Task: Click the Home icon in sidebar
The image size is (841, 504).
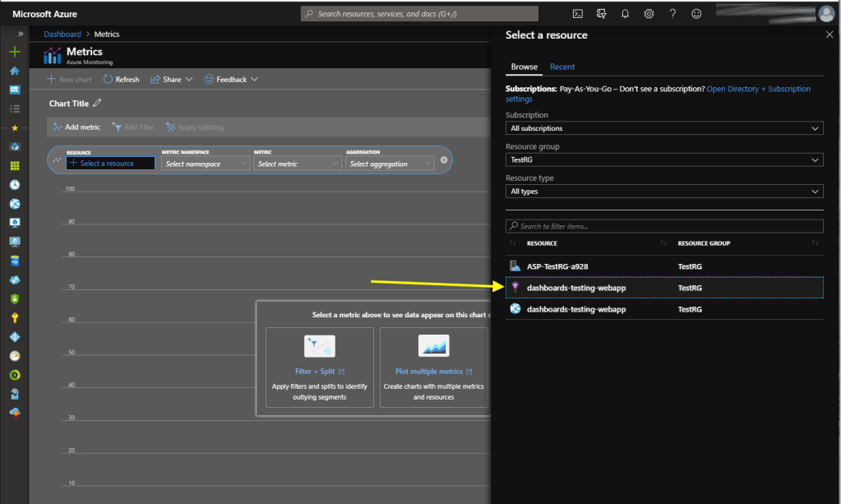Action: (14, 71)
